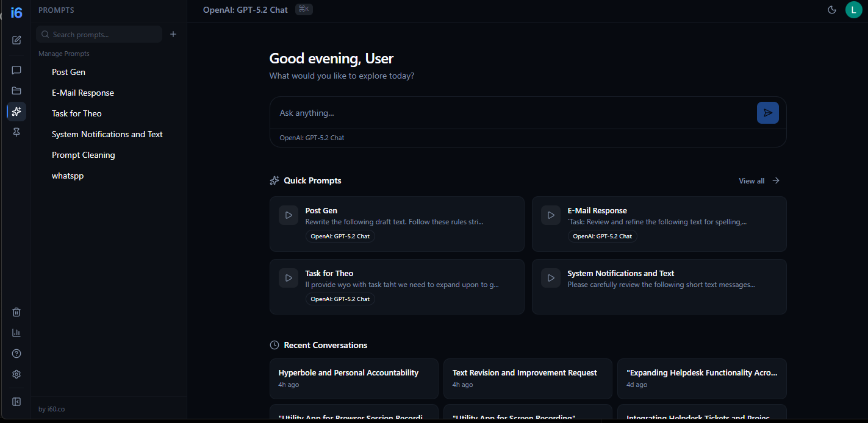Open the E-Mail Response prompt from Manage Prompts
The image size is (868, 423).
pos(83,92)
